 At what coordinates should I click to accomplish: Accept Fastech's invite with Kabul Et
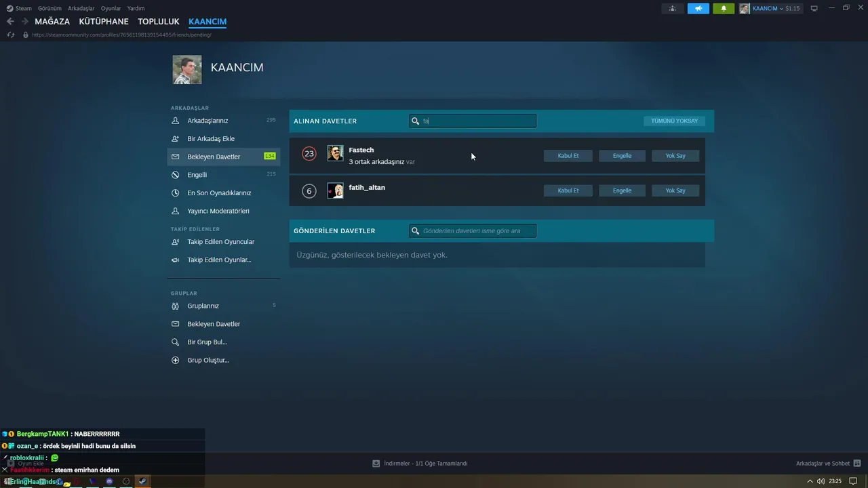tap(568, 156)
